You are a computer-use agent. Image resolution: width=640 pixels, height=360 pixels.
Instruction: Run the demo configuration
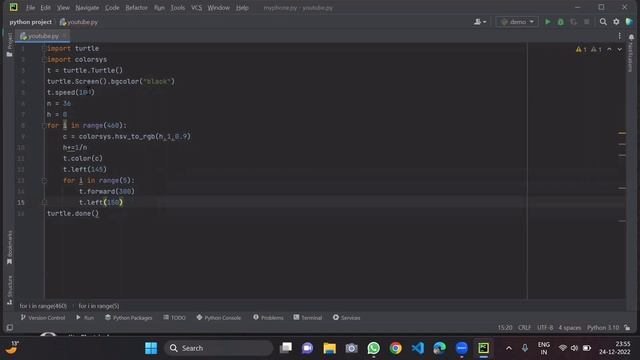[x=548, y=22]
